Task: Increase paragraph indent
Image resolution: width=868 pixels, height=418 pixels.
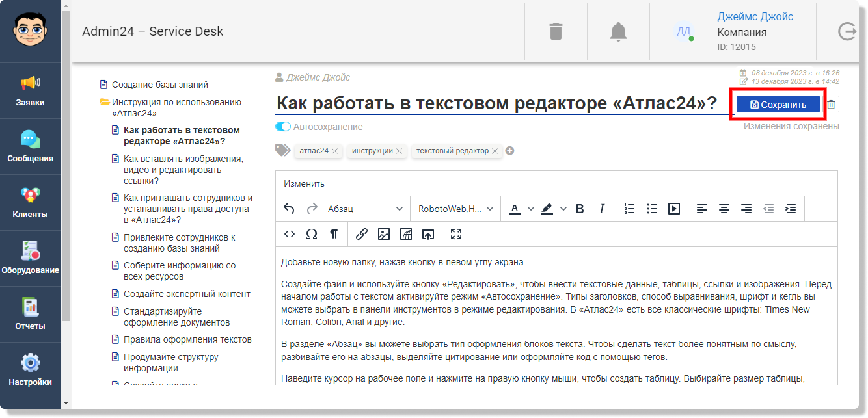Action: pyautogui.click(x=791, y=209)
